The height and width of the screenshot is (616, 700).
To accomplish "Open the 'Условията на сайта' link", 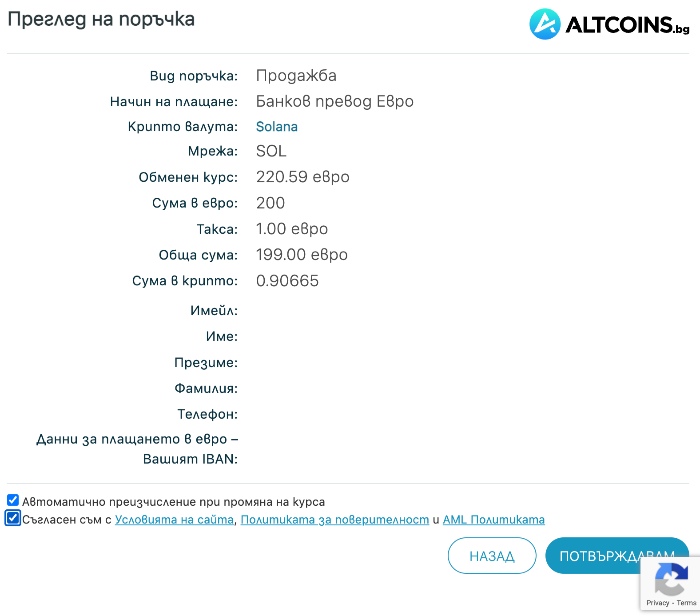I will (x=174, y=520).
